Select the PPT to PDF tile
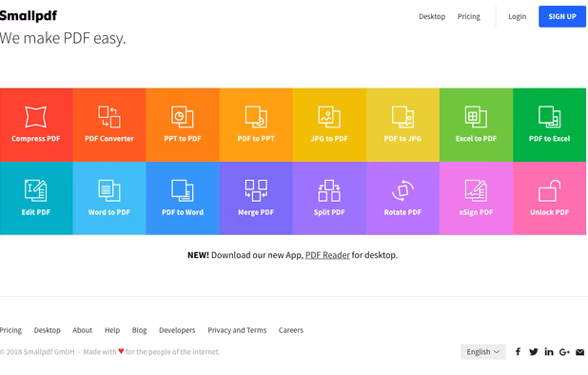 [x=183, y=125]
